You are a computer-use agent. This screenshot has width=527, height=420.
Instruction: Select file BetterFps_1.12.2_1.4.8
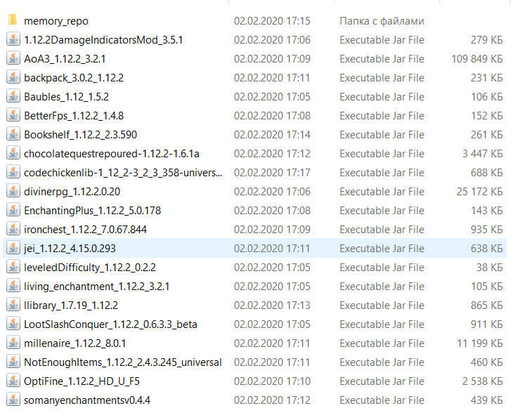[74, 116]
